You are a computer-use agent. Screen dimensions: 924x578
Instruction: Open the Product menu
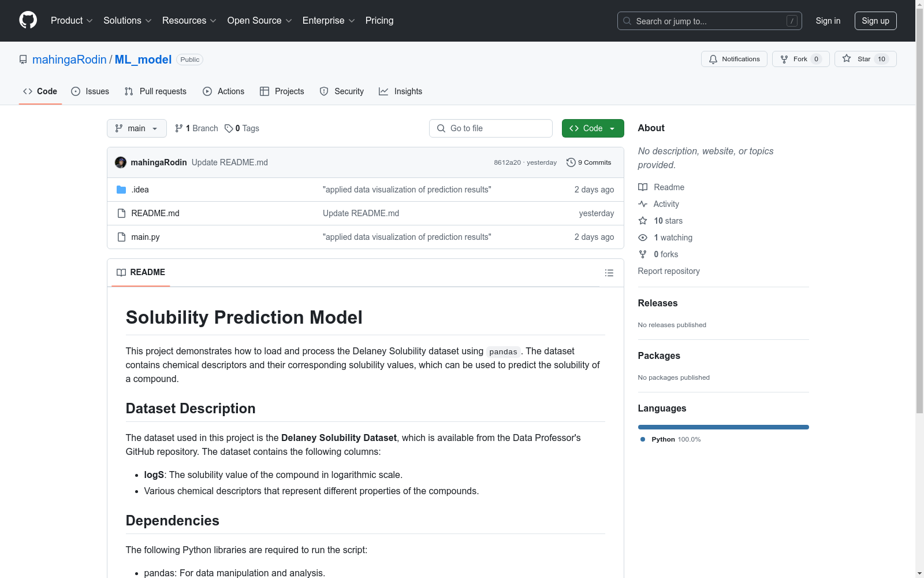click(x=72, y=21)
